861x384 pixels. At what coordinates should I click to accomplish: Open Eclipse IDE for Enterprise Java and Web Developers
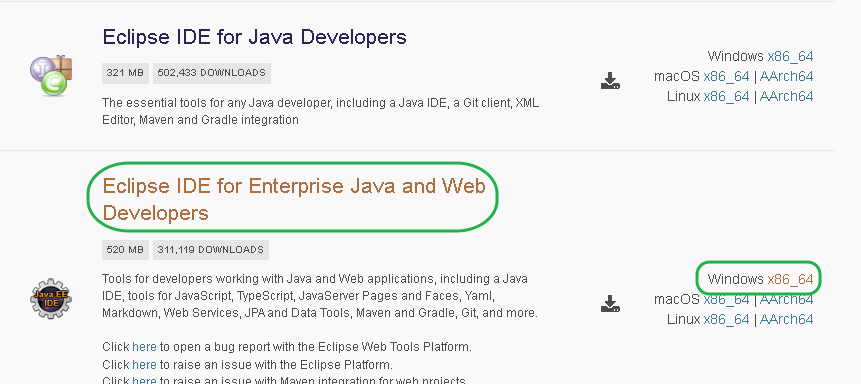[294, 199]
